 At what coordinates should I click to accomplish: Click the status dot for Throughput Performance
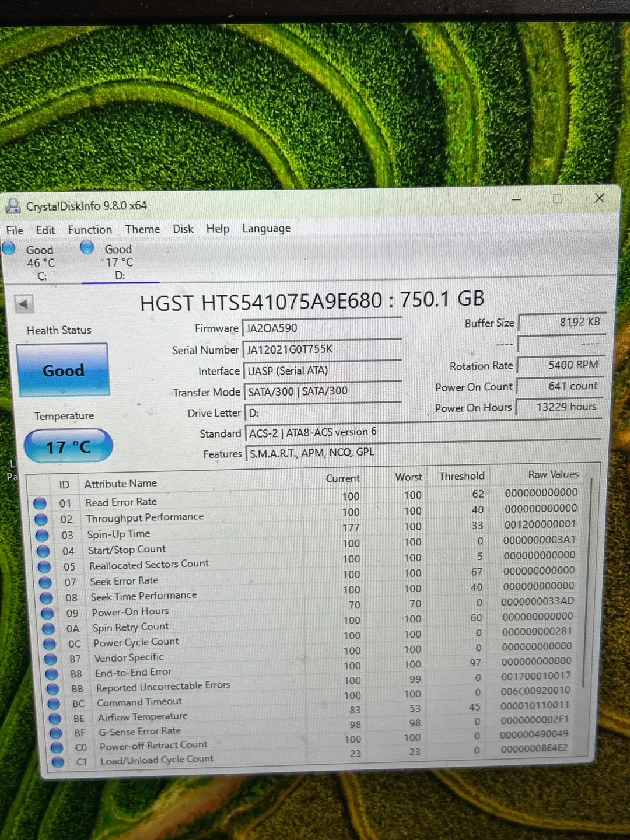click(41, 519)
